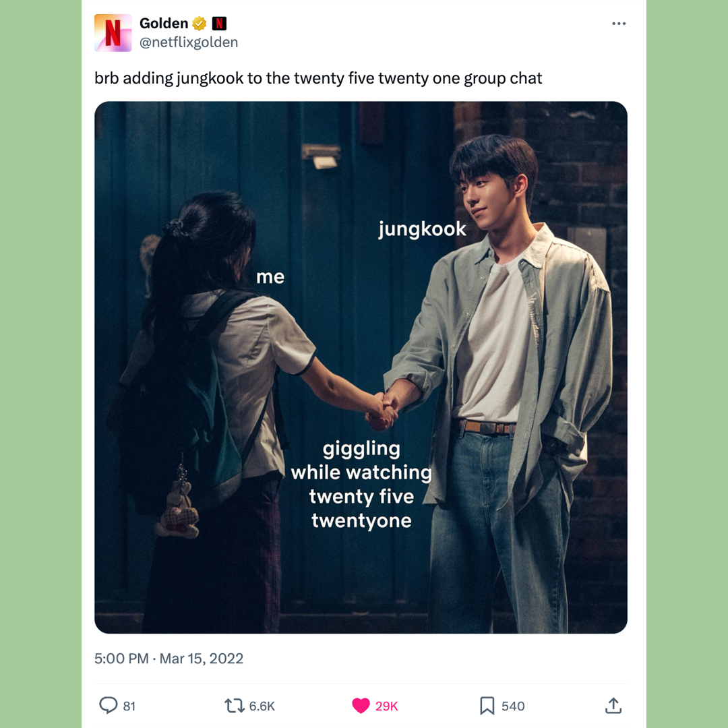Click the tweet text about jungkook
Viewport: 728px width, 728px height.
point(318,78)
